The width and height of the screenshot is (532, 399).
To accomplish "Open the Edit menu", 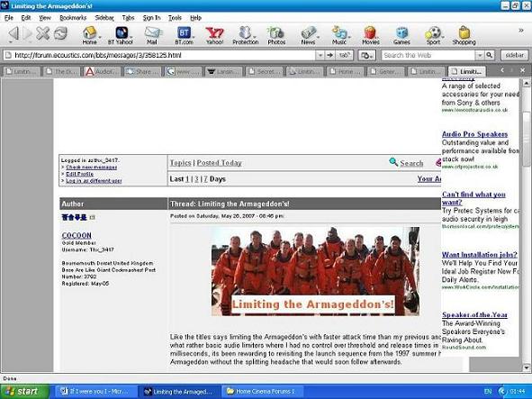I will tap(26, 18).
